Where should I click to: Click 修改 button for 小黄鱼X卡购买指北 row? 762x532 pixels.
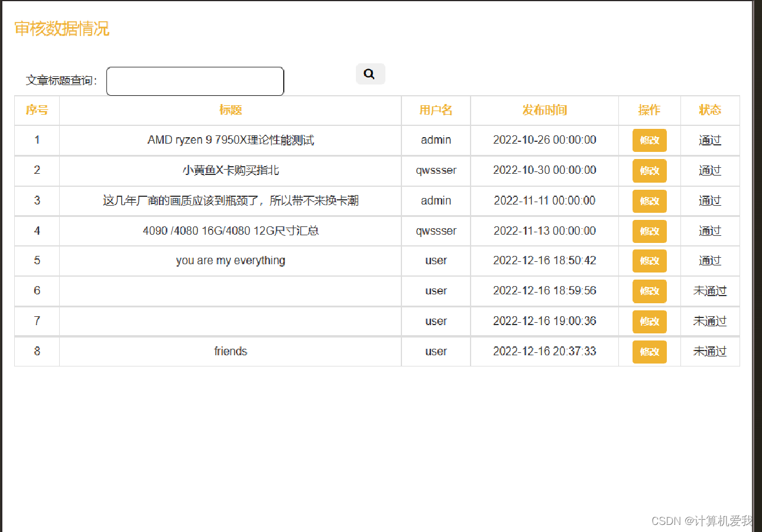click(x=649, y=171)
